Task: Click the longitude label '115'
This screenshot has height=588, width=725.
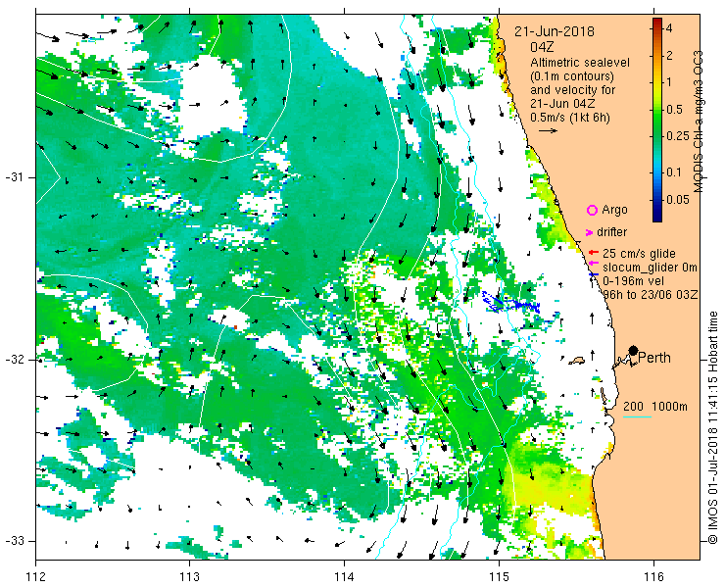Action: [499, 577]
